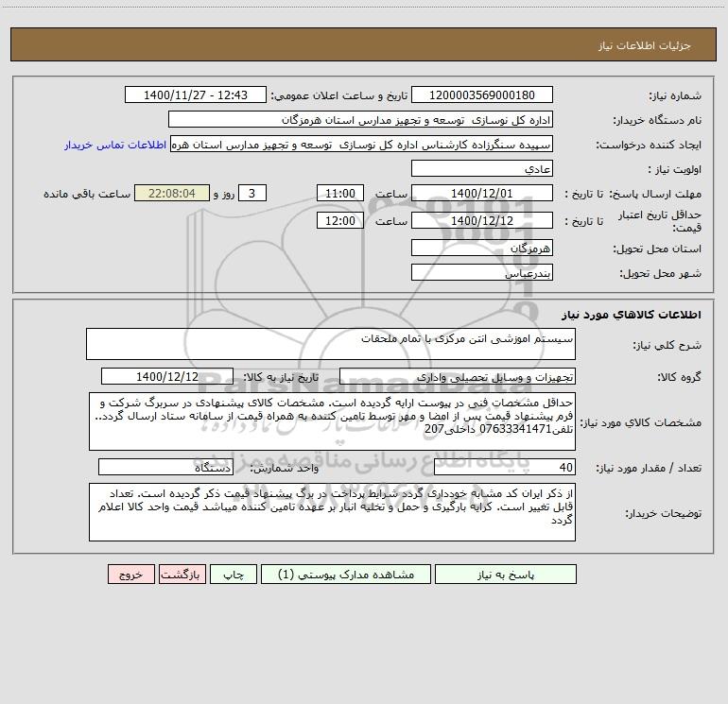Click the چاپ print button
The image size is (728, 704).
(234, 575)
